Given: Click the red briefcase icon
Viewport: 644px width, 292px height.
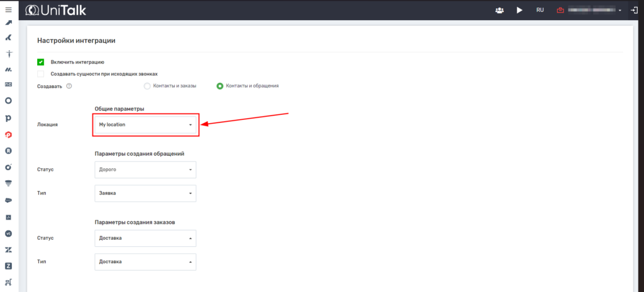Looking at the screenshot, I should point(559,10).
